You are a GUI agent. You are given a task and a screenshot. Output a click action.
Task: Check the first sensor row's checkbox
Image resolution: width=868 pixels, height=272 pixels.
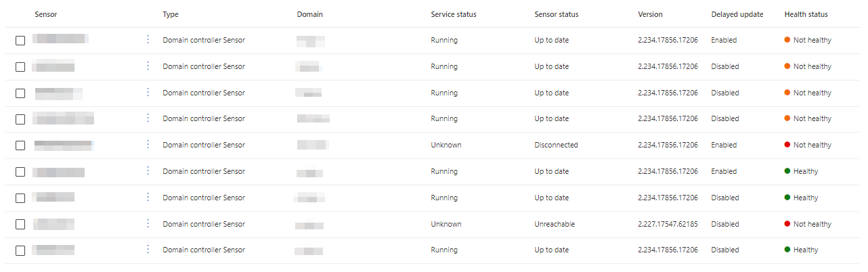(20, 41)
